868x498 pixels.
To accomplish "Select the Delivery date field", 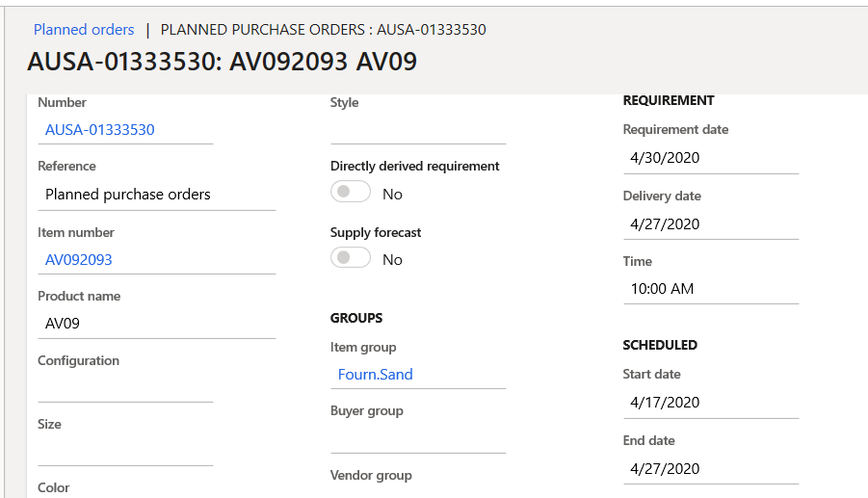I will tap(710, 224).
